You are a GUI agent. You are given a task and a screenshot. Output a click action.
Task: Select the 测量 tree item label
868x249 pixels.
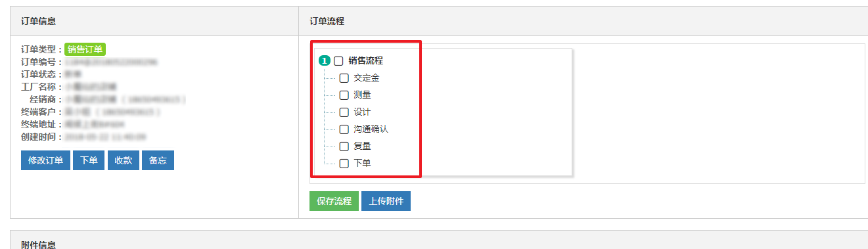pos(362,95)
